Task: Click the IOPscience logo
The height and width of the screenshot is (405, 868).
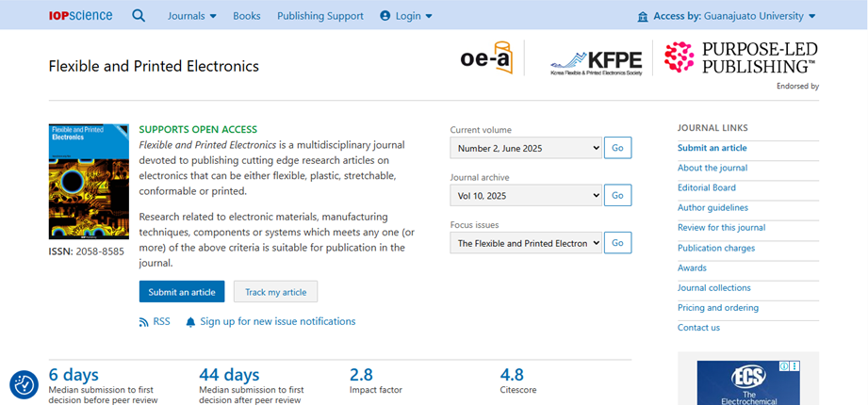Action: tap(80, 15)
